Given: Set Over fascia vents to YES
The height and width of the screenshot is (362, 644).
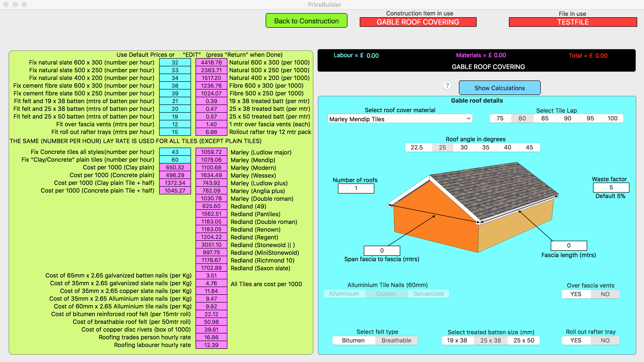Looking at the screenshot, I should (576, 294).
